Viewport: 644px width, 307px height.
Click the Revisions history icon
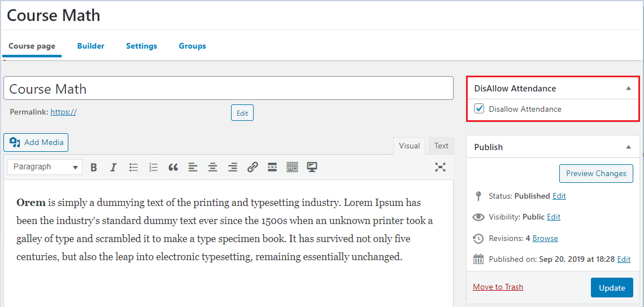[x=478, y=239]
